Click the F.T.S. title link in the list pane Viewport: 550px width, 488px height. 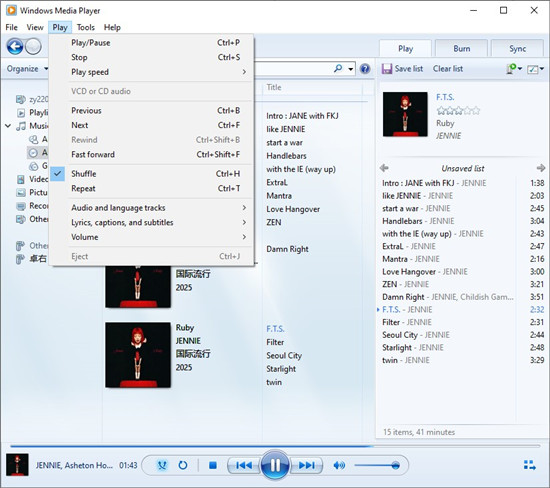pyautogui.click(x=445, y=97)
